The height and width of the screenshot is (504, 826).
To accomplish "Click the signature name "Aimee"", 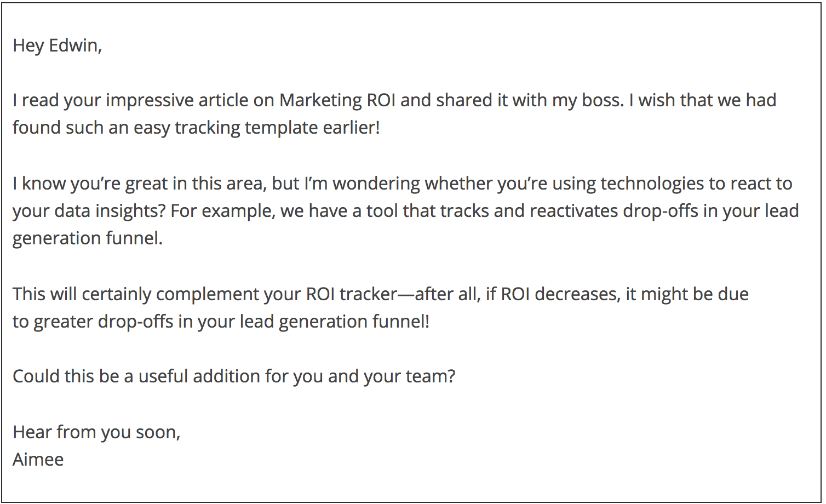I will pyautogui.click(x=38, y=460).
